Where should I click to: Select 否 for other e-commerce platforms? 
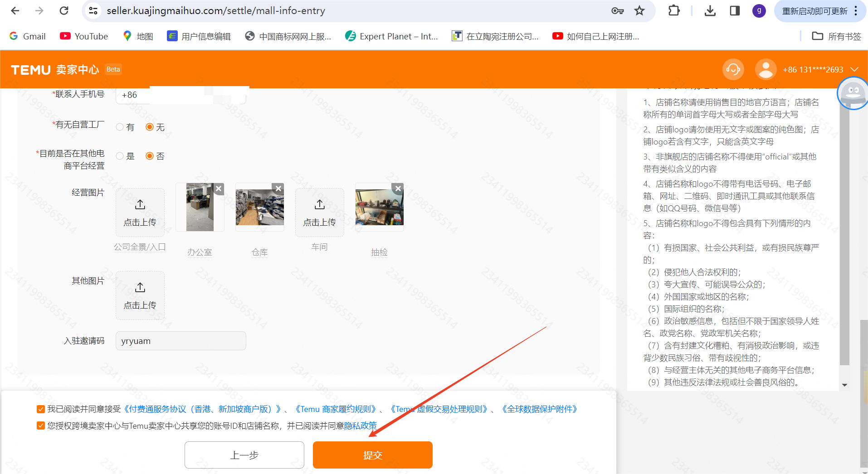(150, 156)
